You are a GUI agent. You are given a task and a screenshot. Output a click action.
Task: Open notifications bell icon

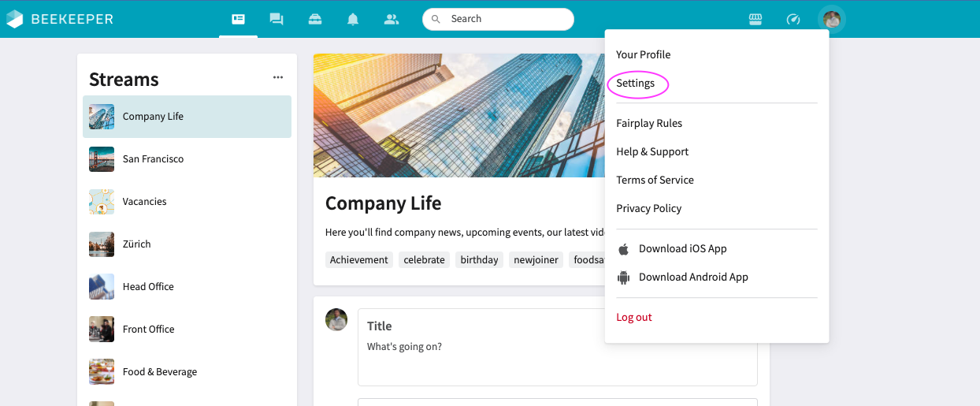[353, 19]
